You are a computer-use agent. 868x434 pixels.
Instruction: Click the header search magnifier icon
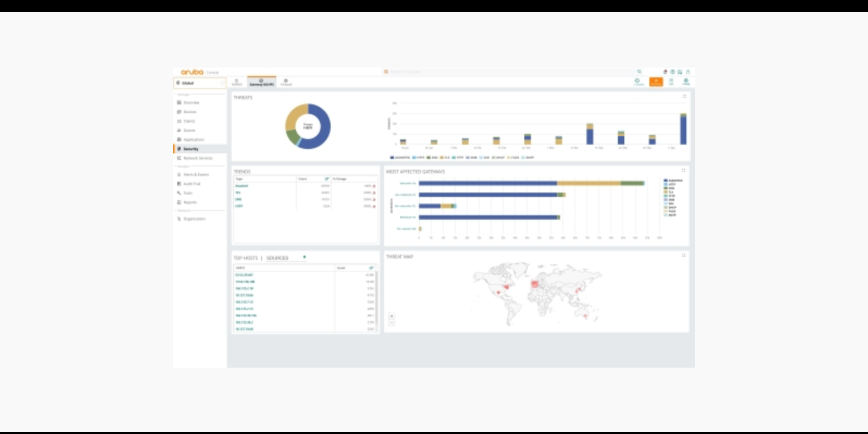pyautogui.click(x=639, y=72)
